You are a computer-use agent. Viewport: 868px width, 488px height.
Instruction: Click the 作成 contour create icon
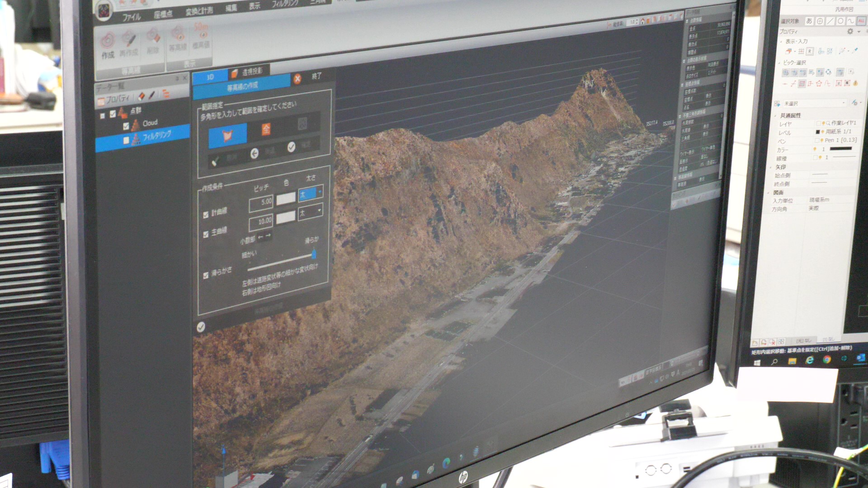(108, 41)
